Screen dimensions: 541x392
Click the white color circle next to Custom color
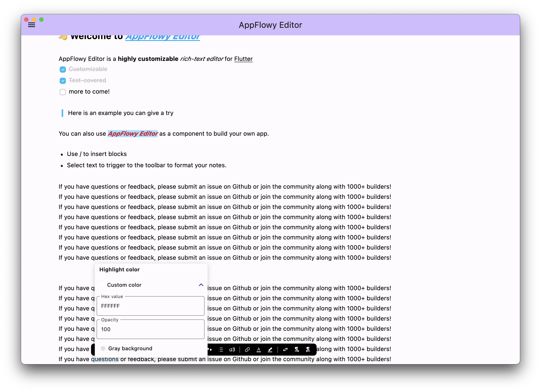coord(102,285)
